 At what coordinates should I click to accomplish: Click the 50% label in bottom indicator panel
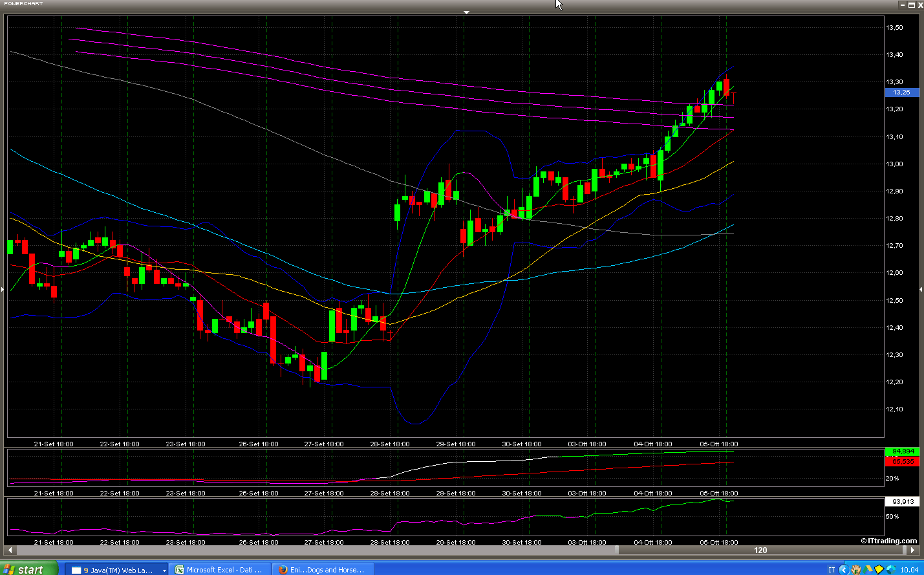pyautogui.click(x=892, y=517)
